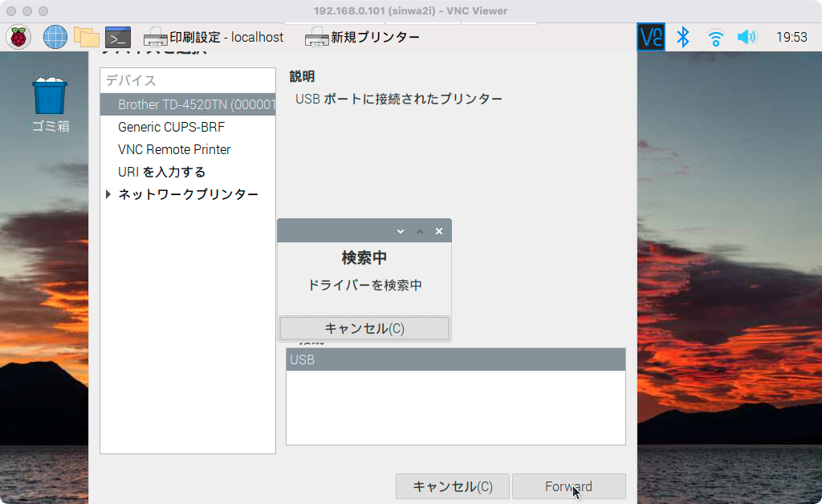Switch to 新規プリンター taskbar window
The height and width of the screenshot is (504, 822).
pyautogui.click(x=363, y=37)
